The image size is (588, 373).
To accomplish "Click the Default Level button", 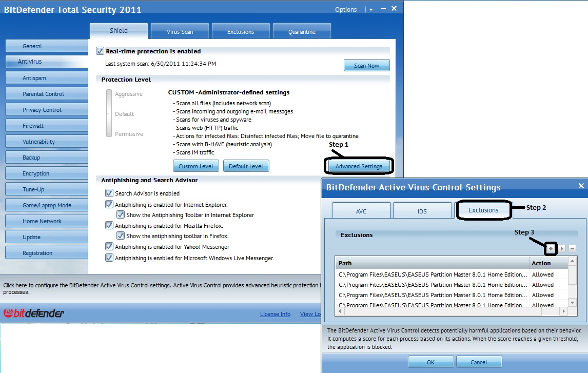I will click(x=246, y=166).
